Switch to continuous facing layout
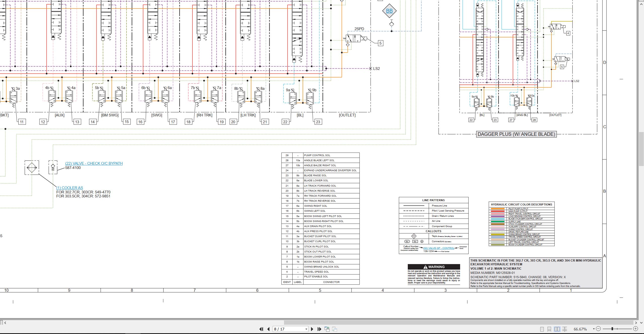The width and height of the screenshot is (644, 334). tap(565, 329)
